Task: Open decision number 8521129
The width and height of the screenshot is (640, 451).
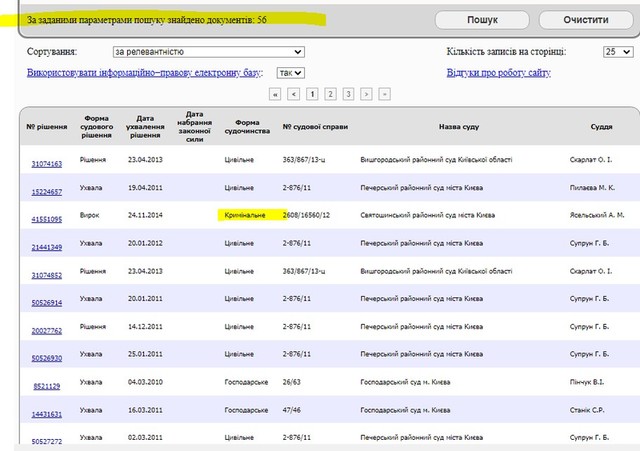Action: [x=47, y=385]
